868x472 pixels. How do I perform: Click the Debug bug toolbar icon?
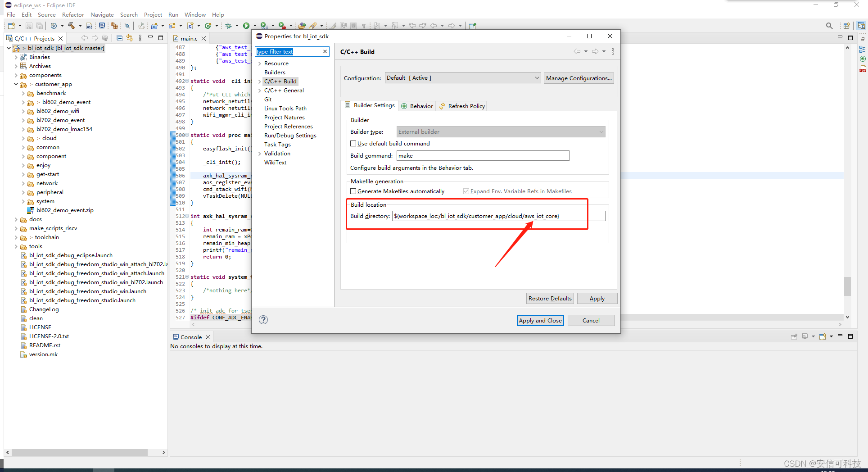(229, 26)
